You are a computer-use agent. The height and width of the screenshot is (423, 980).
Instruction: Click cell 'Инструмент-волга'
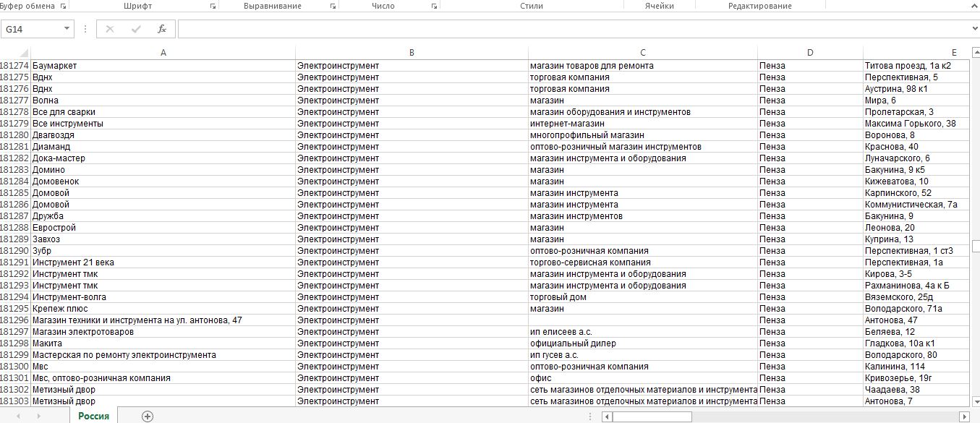point(163,297)
